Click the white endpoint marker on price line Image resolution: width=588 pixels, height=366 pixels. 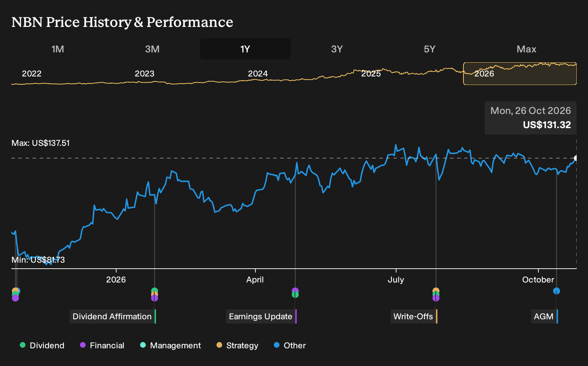[576, 158]
